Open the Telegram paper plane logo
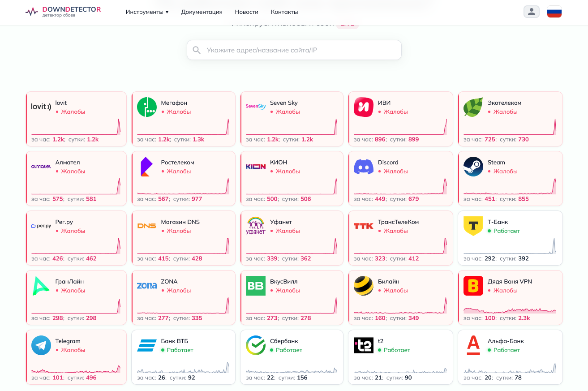 coord(41,345)
